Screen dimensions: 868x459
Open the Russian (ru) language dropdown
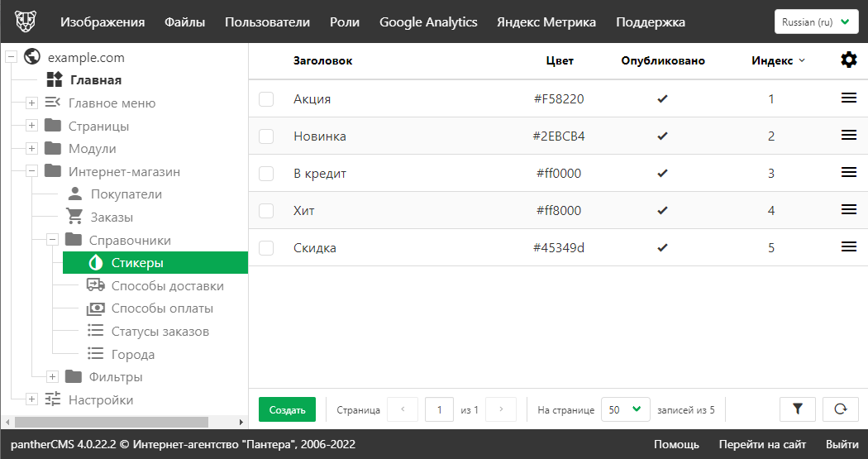[816, 22]
